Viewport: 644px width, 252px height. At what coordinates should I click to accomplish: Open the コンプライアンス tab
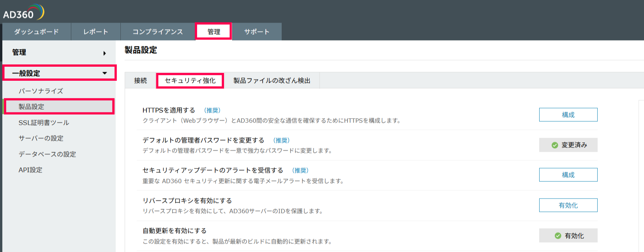[x=158, y=32]
